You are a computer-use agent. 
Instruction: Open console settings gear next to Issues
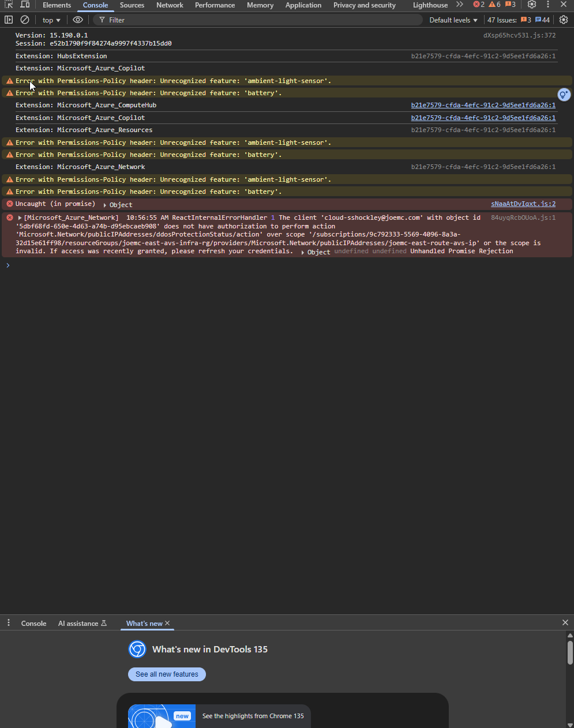(564, 20)
